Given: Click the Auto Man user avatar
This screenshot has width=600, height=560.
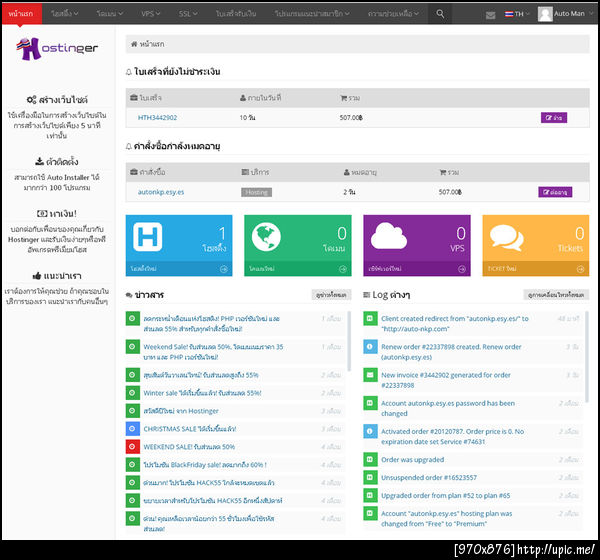Looking at the screenshot, I should click(545, 14).
